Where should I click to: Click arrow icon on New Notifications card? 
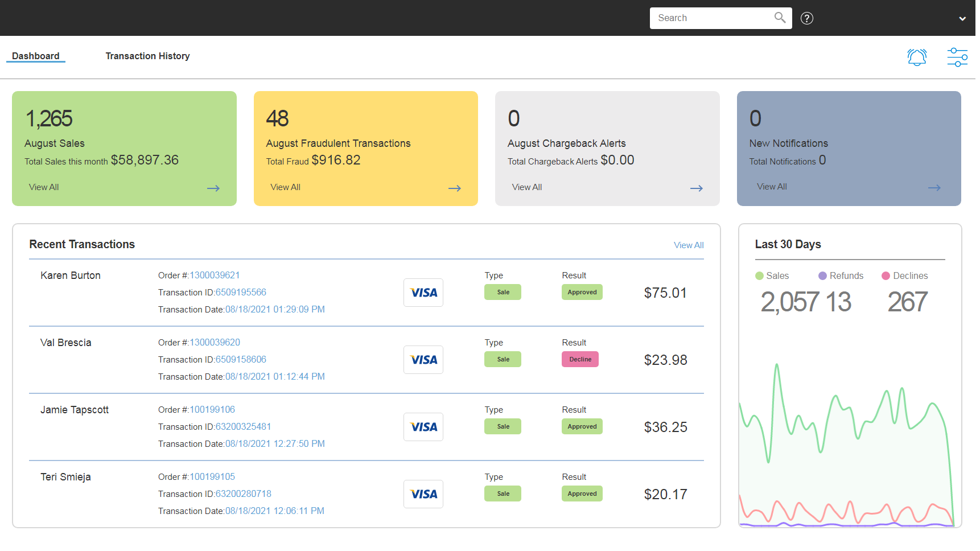(x=934, y=188)
